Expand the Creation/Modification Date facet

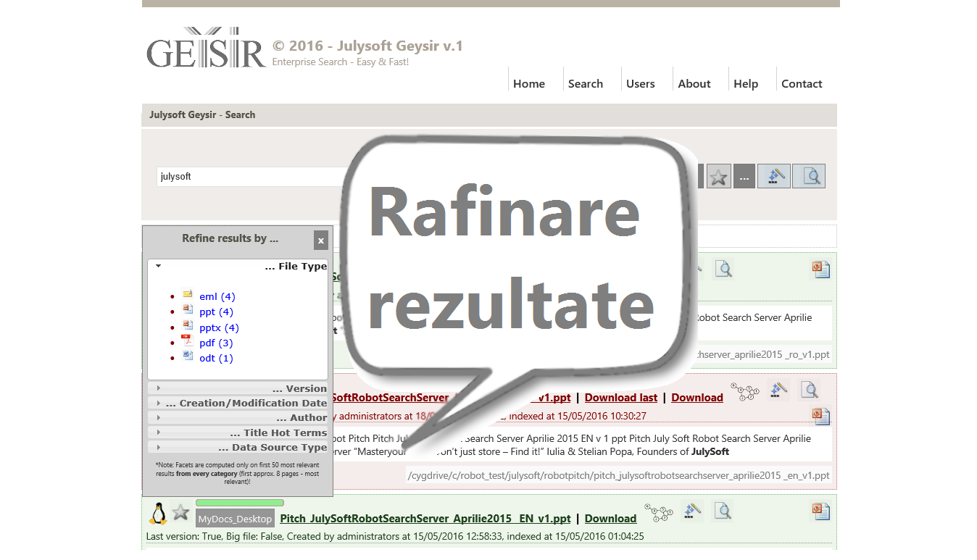point(238,403)
